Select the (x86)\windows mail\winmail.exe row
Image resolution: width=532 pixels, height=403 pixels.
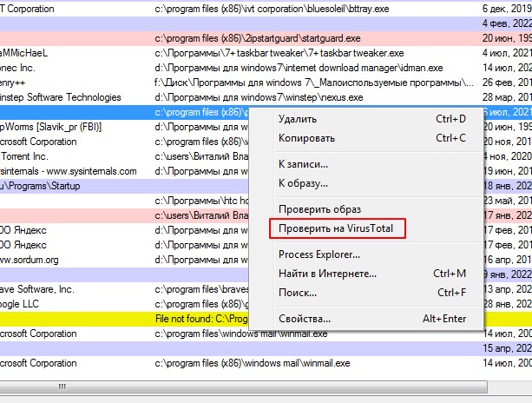coord(266,363)
